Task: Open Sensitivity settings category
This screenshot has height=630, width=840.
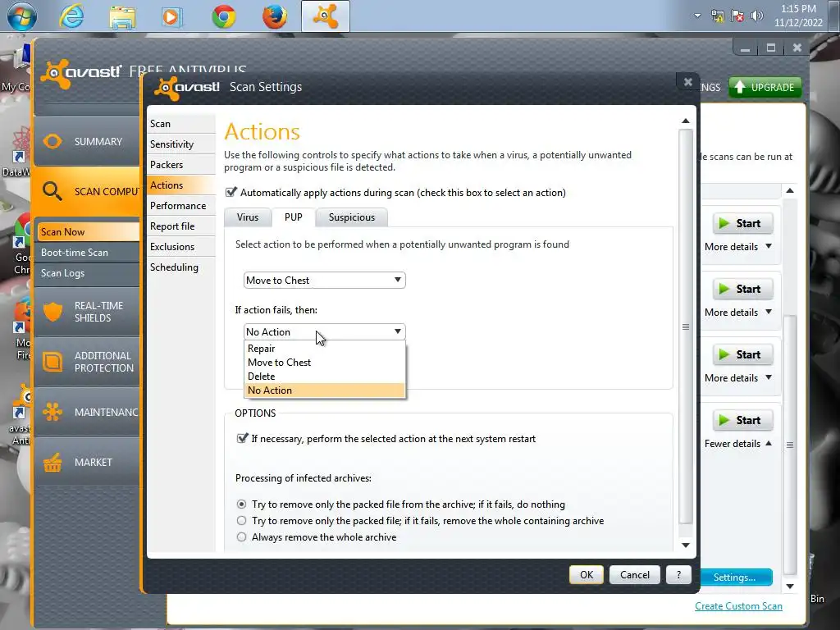Action: [x=181, y=144]
